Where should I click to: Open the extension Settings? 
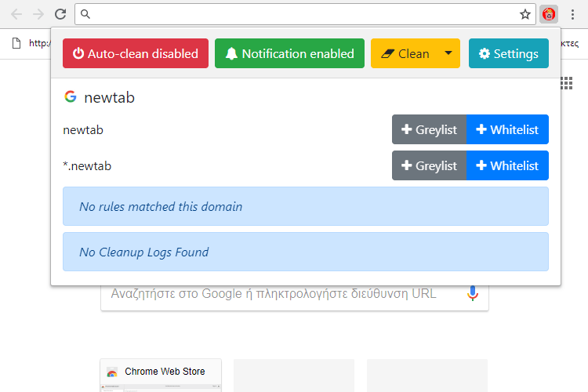(x=509, y=53)
